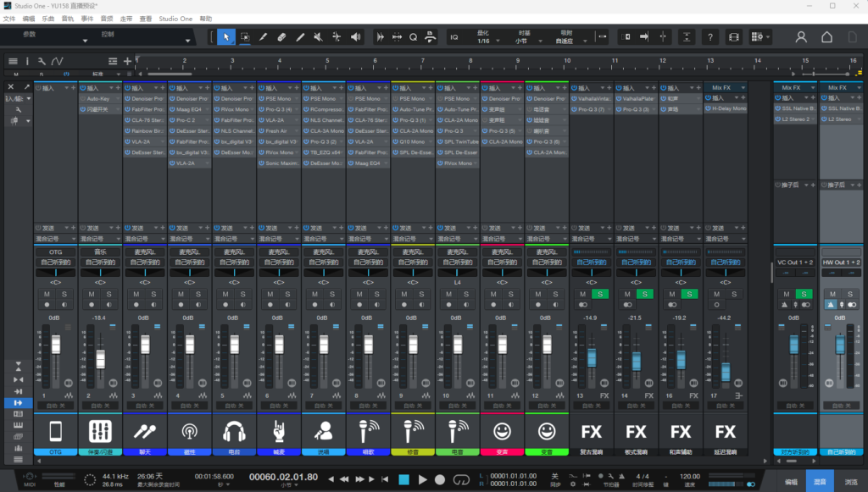Click channel 2 pan slider
868x492 pixels.
pyautogui.click(x=100, y=273)
